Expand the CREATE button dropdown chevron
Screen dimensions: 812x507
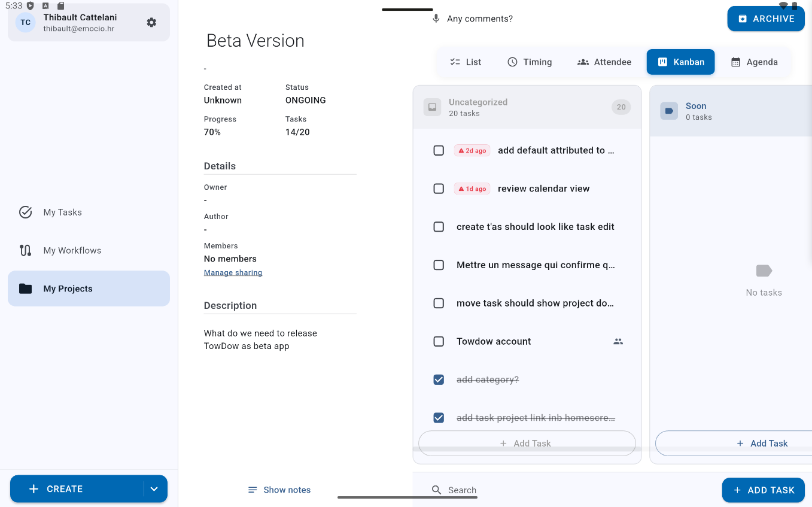point(154,488)
